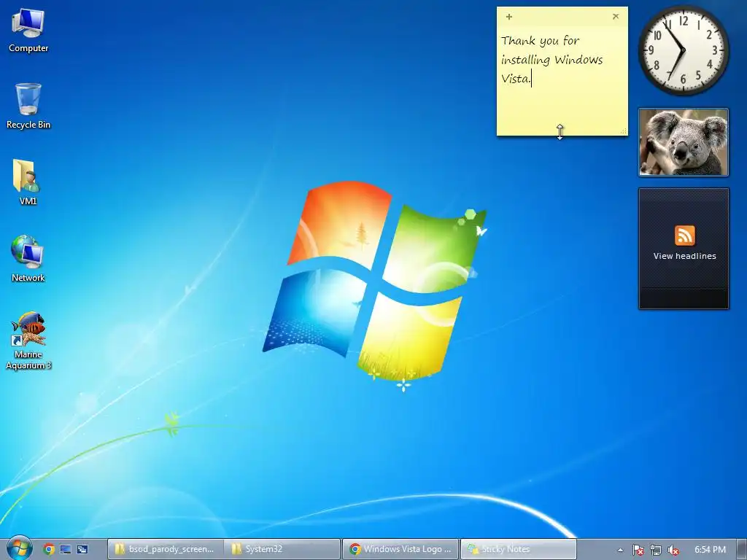The height and width of the screenshot is (560, 747).
Task: Click the orange RSS feed icon
Action: pyautogui.click(x=684, y=236)
